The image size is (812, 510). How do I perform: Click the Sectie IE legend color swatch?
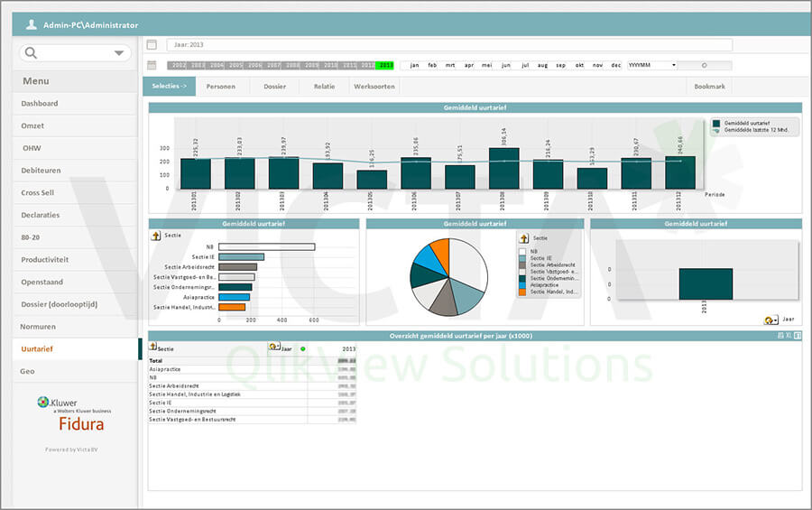(x=522, y=258)
